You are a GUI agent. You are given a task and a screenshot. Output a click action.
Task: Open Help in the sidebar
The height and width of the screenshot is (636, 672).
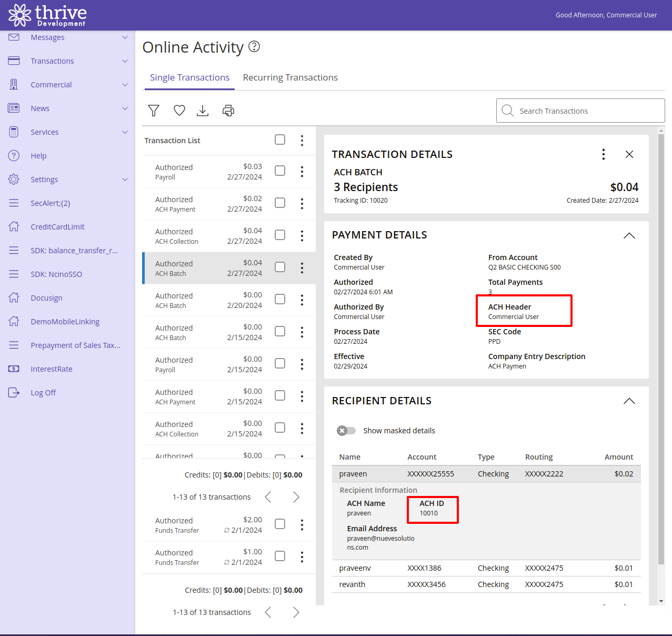pos(38,155)
